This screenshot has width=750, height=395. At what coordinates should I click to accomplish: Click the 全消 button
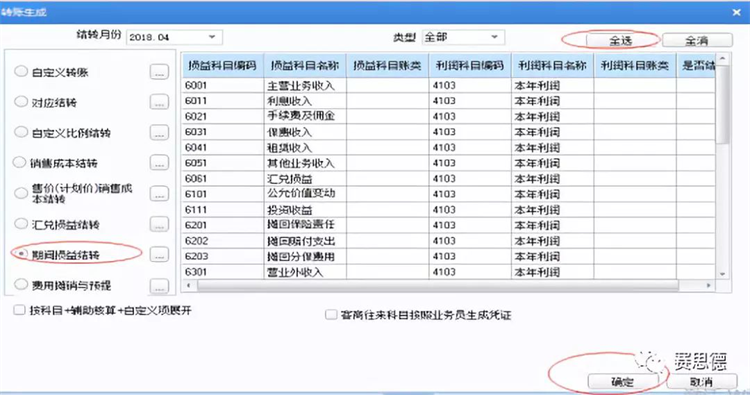coord(697,41)
